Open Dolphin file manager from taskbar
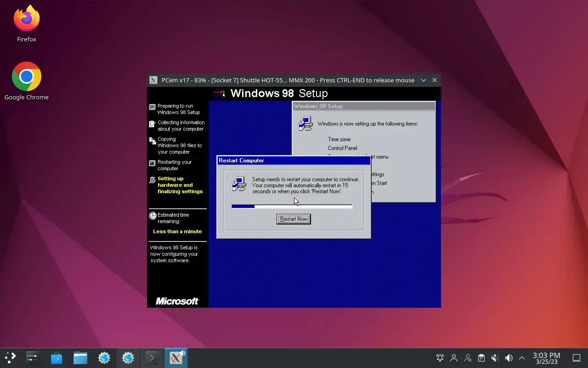Viewport: 588px width, 368px height. (80, 357)
